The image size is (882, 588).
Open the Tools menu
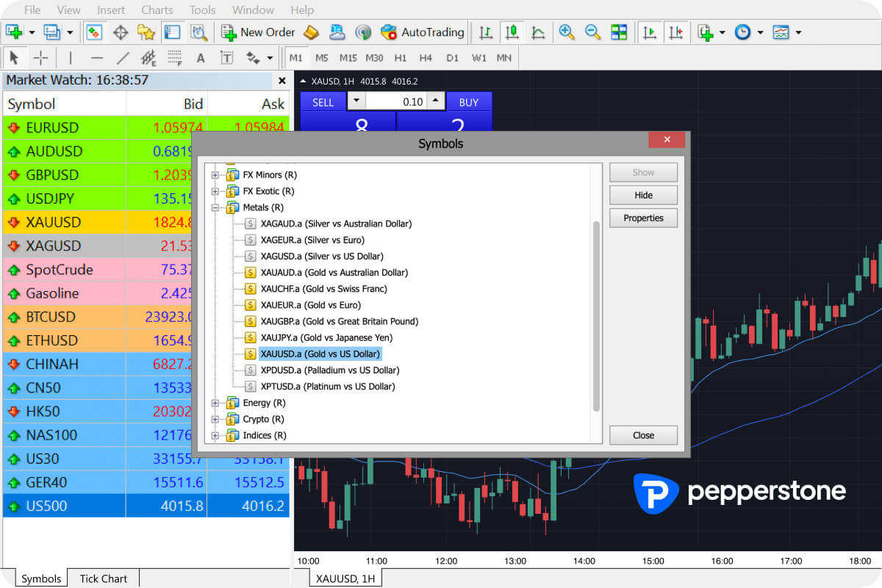202,10
